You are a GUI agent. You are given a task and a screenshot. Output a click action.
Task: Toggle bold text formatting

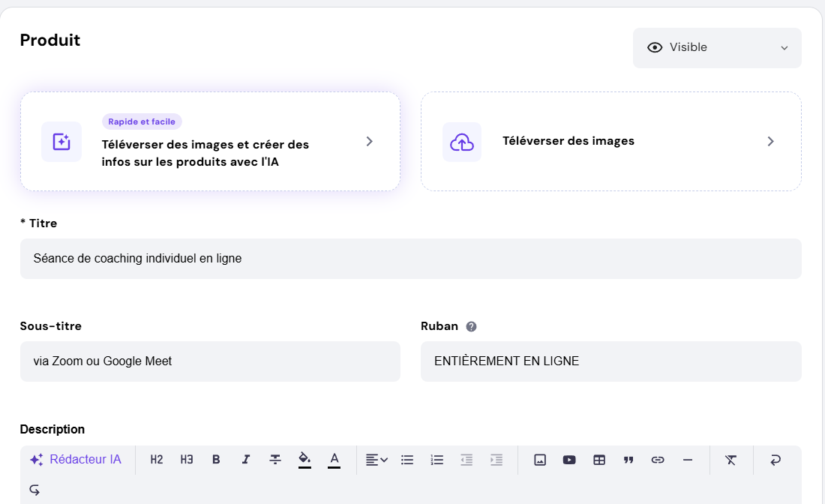click(x=216, y=459)
